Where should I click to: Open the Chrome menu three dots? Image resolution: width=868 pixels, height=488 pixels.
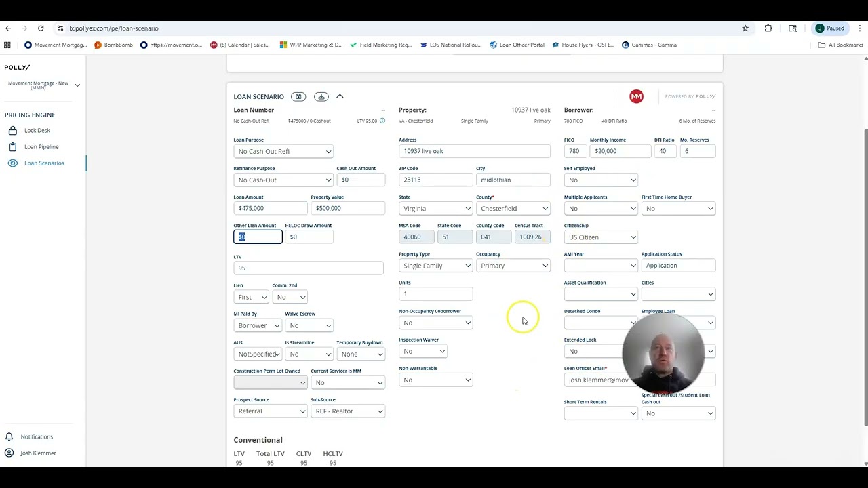click(x=860, y=28)
